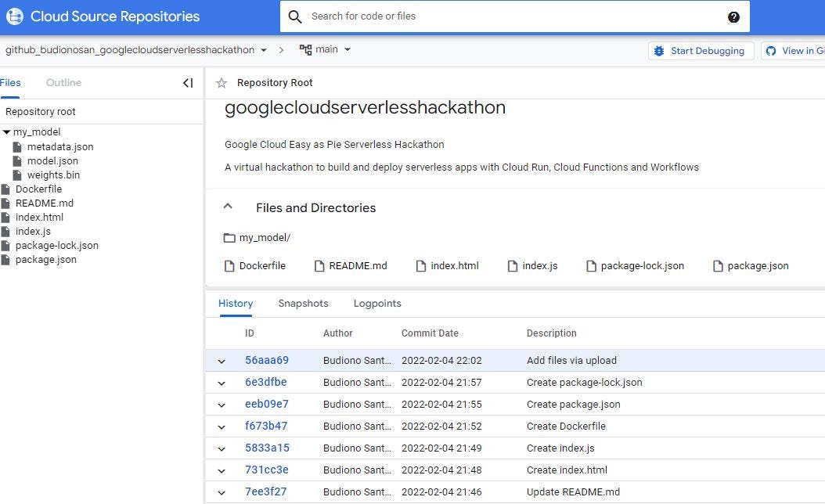Click the search for code or files field
This screenshot has height=504, width=825.
click(514, 16)
